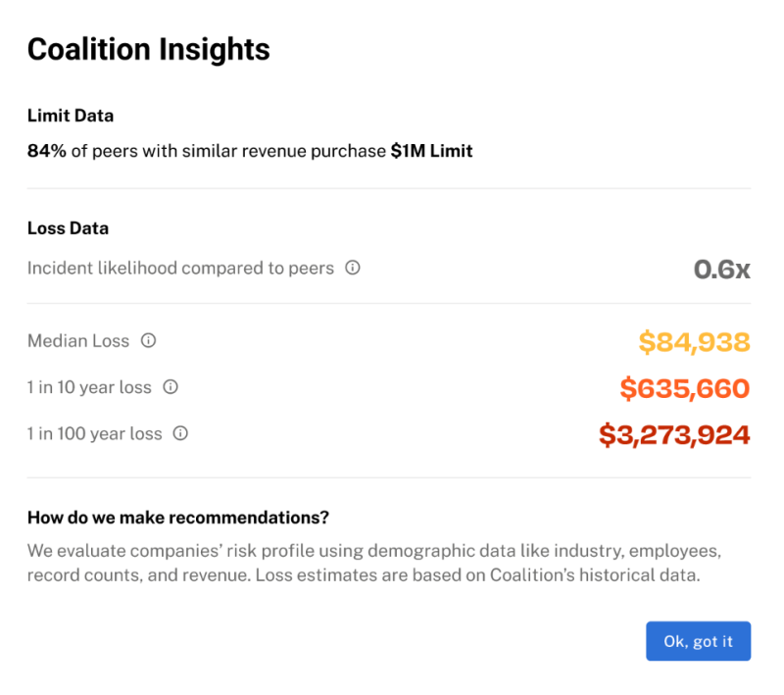The image size is (784, 695).
Task: Click the $3,273,924 loss figure
Action: (x=674, y=434)
